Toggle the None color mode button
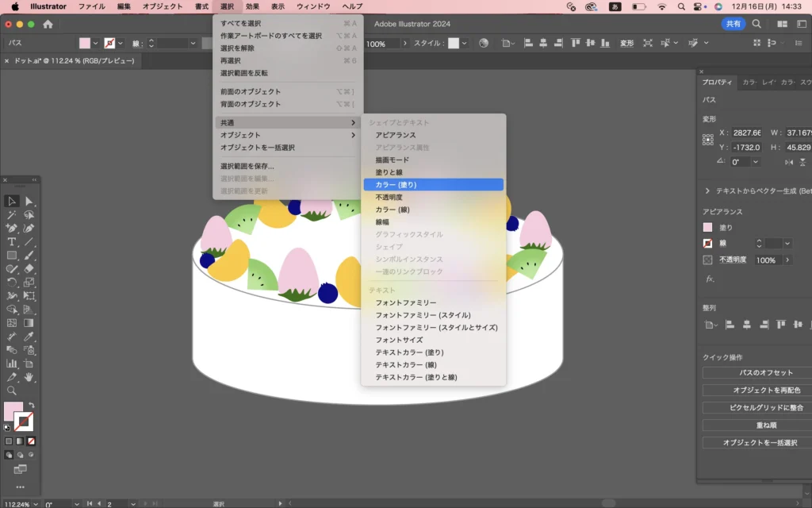 click(x=31, y=441)
